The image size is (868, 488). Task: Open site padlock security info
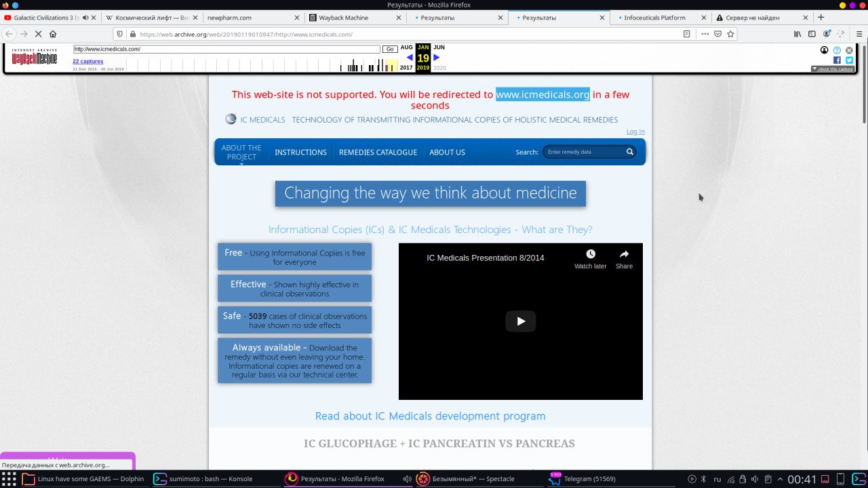[132, 34]
